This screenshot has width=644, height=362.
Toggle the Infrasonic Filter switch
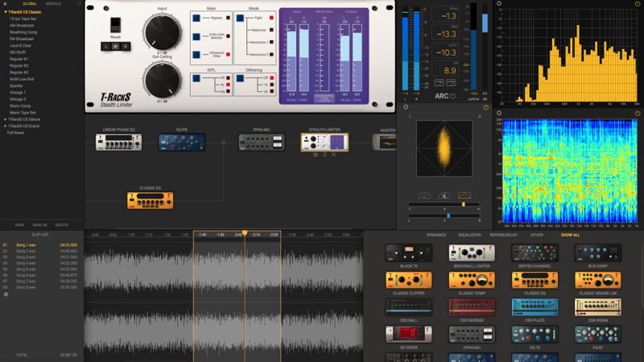(196, 55)
